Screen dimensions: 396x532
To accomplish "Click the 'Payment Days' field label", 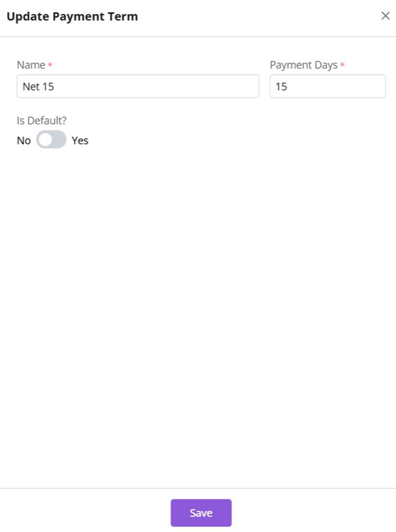I will [303, 65].
